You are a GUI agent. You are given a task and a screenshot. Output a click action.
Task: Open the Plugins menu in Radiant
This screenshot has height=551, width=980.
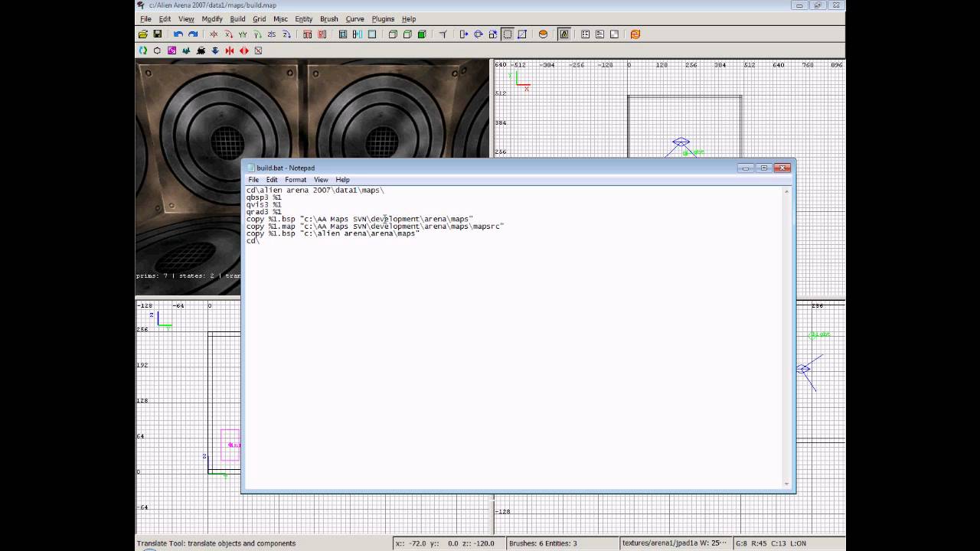pyautogui.click(x=383, y=18)
